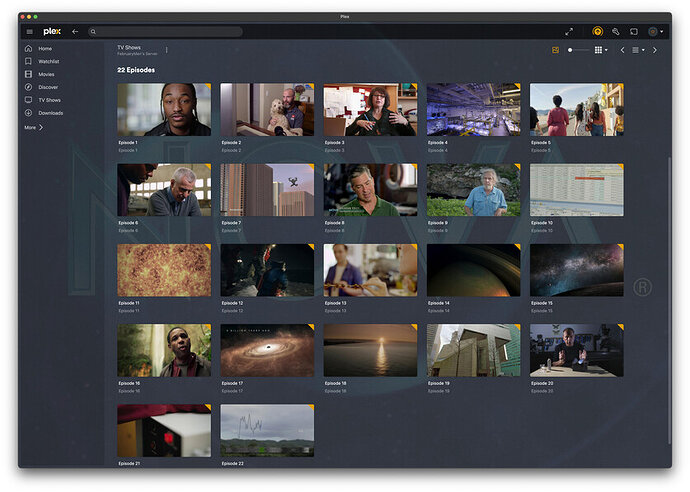Go to the previous item with left chevron
The height and width of the screenshot is (492, 690).
[x=622, y=50]
